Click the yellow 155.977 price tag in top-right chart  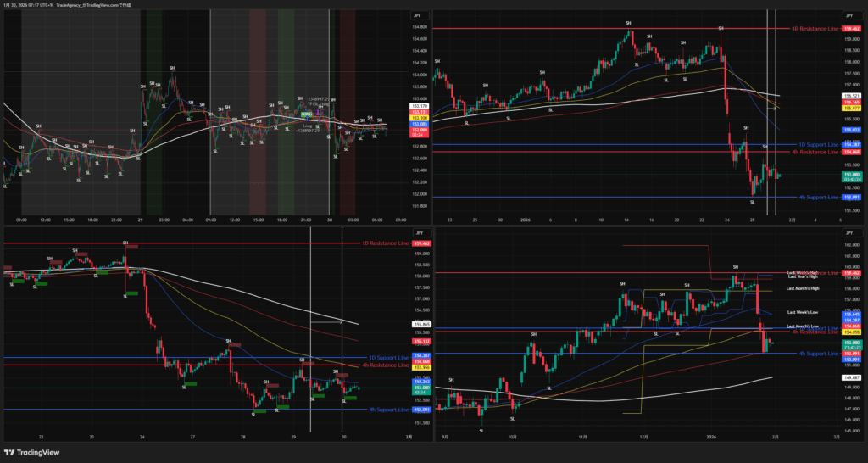(x=849, y=108)
